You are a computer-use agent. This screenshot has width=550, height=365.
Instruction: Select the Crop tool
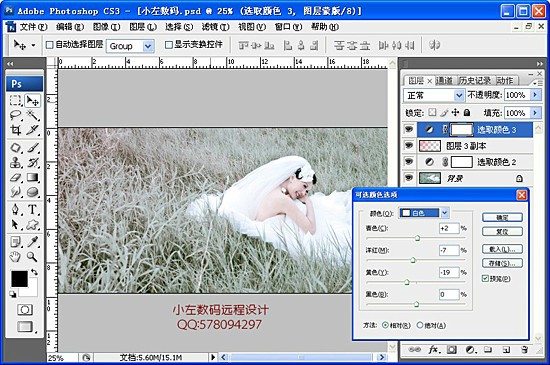point(16,130)
